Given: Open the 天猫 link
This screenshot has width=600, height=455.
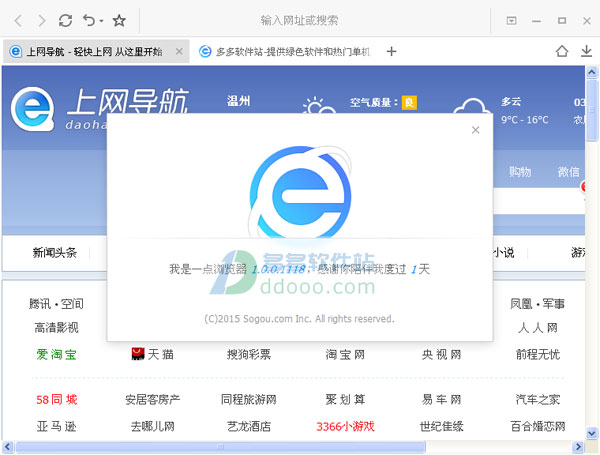Looking at the screenshot, I should [160, 354].
